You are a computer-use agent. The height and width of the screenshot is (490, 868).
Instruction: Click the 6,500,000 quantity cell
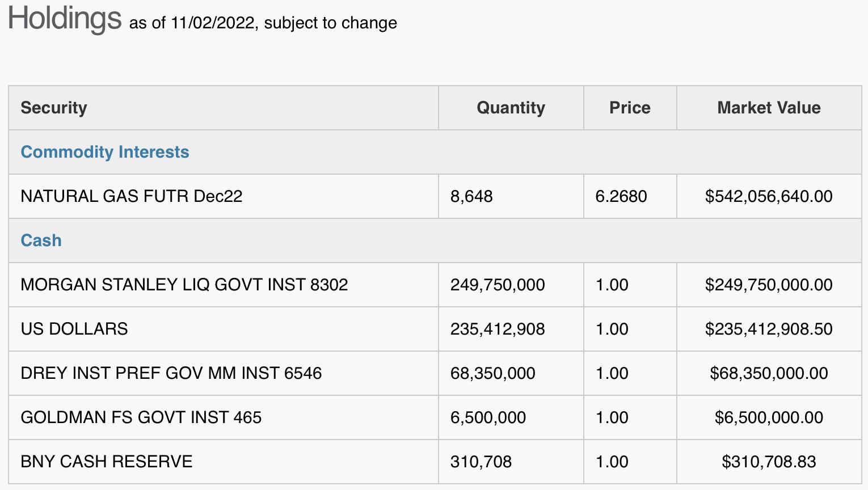(x=488, y=417)
